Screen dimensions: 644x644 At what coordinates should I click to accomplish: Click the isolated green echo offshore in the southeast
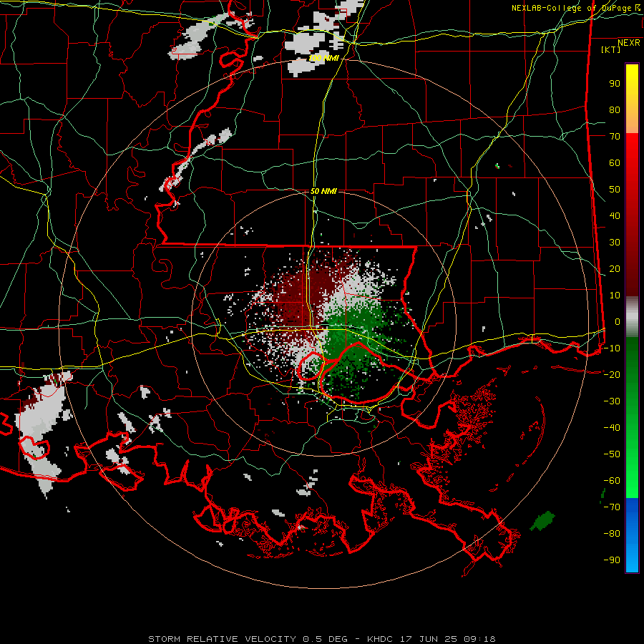pyautogui.click(x=542, y=521)
